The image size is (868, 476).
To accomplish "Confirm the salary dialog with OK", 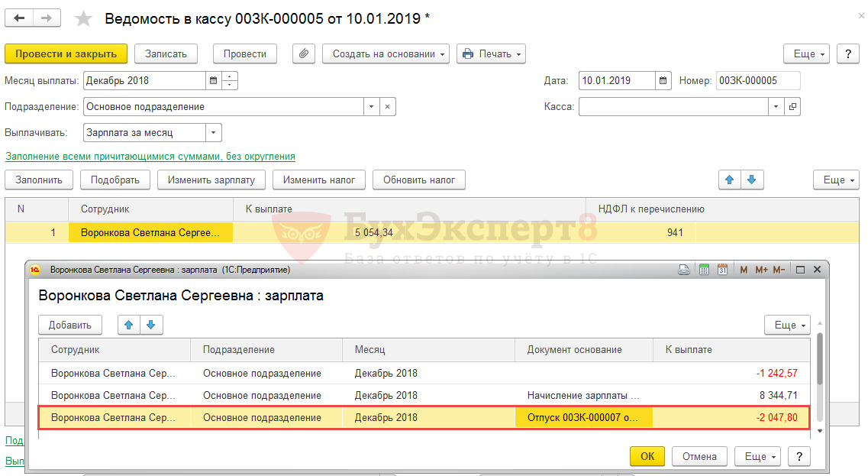I will point(647,456).
